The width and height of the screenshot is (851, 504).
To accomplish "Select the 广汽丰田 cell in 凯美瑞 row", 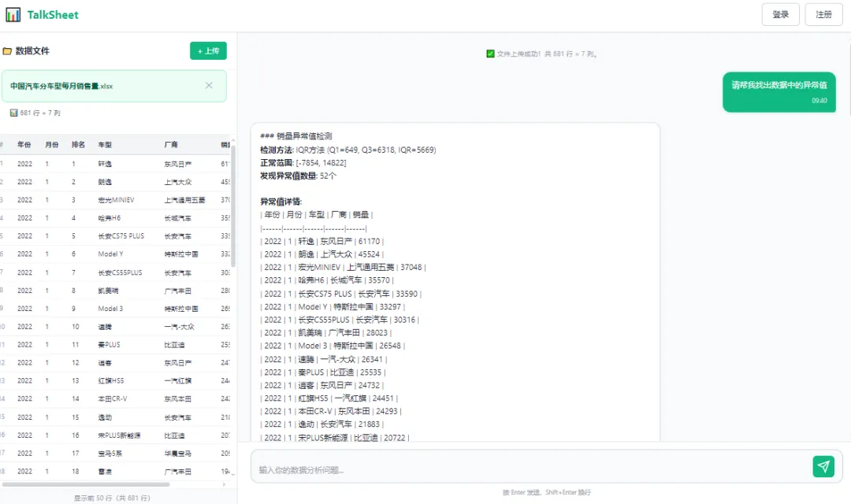I will click(x=177, y=291).
